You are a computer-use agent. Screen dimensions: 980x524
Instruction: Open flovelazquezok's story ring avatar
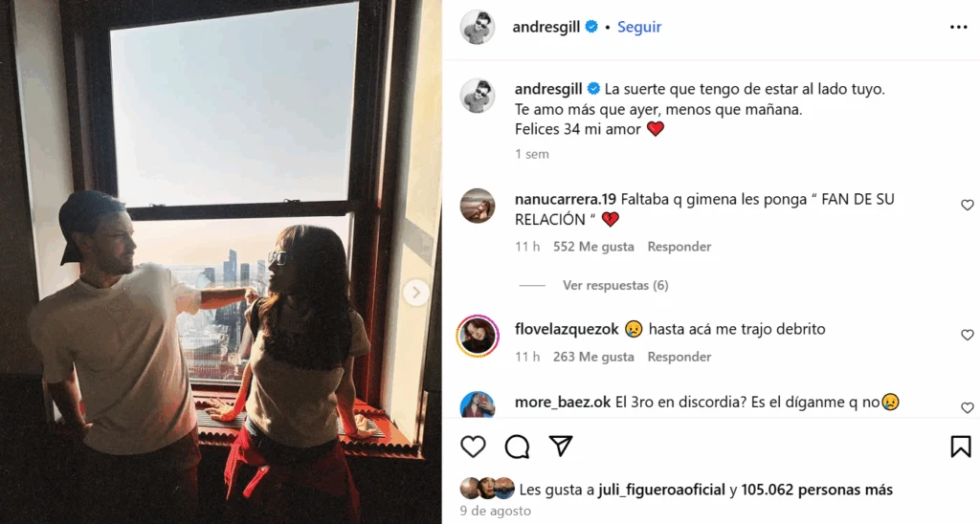click(x=478, y=336)
